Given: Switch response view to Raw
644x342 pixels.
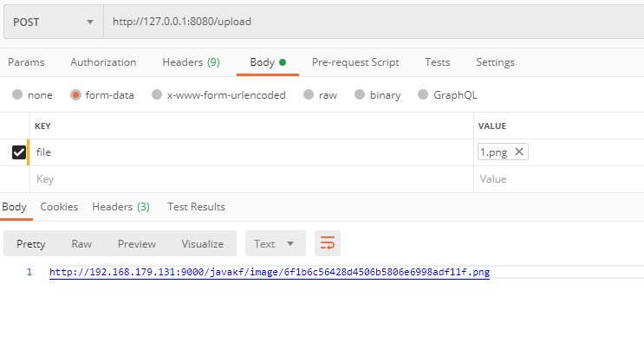Looking at the screenshot, I should pyautogui.click(x=81, y=243).
